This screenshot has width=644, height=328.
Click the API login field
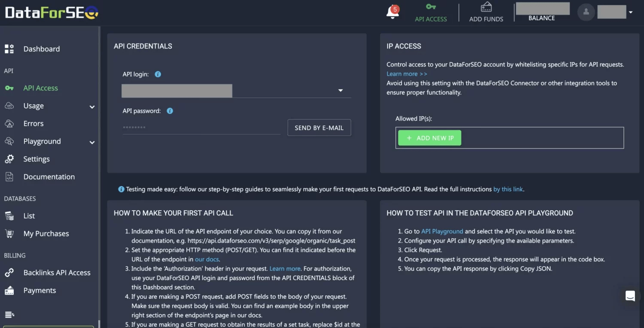click(237, 91)
